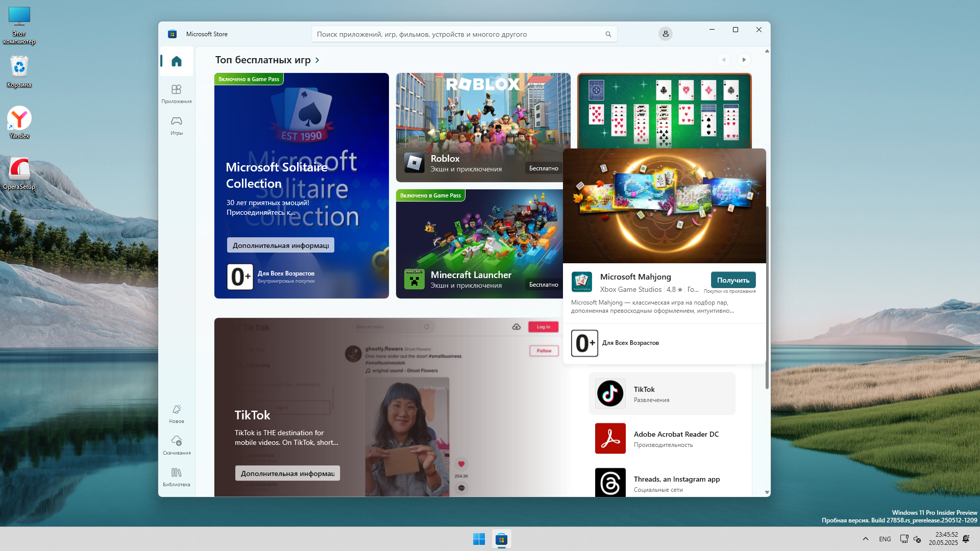Click the search magnifier icon
The height and width of the screenshot is (551, 980).
(x=608, y=34)
